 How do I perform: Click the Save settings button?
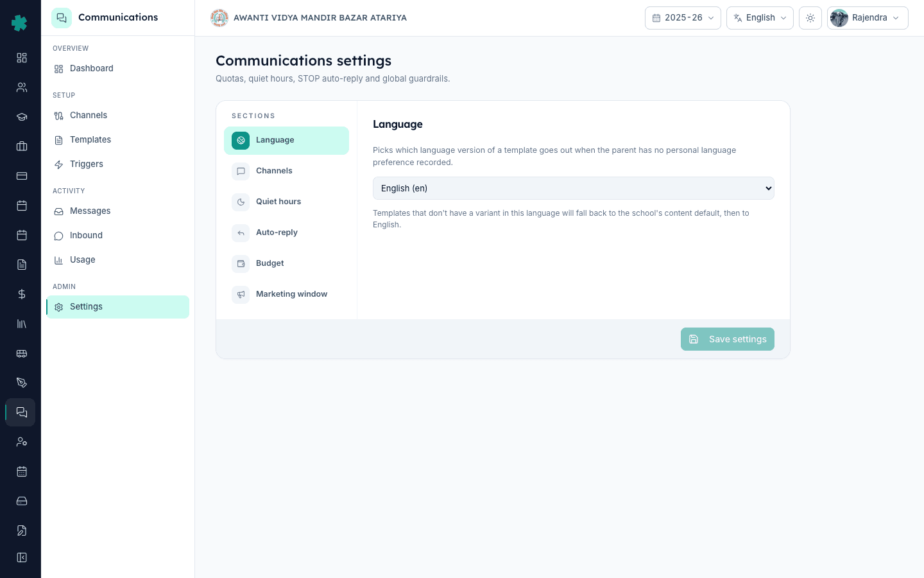coord(727,339)
